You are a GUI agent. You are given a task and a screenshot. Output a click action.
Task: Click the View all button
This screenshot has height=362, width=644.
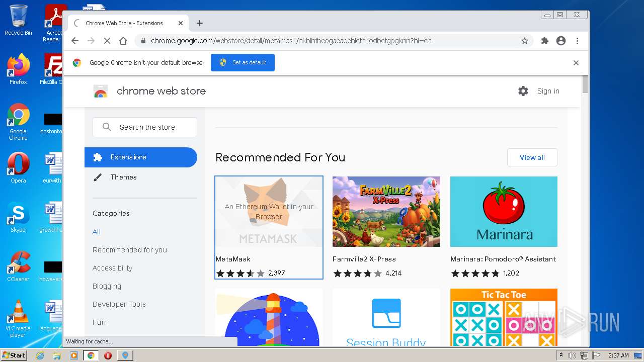tap(532, 157)
